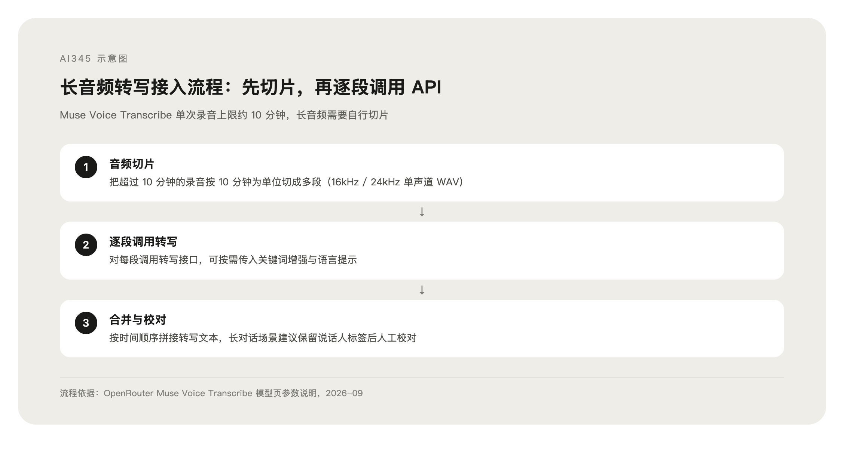Click the step 1 number badge

(86, 167)
